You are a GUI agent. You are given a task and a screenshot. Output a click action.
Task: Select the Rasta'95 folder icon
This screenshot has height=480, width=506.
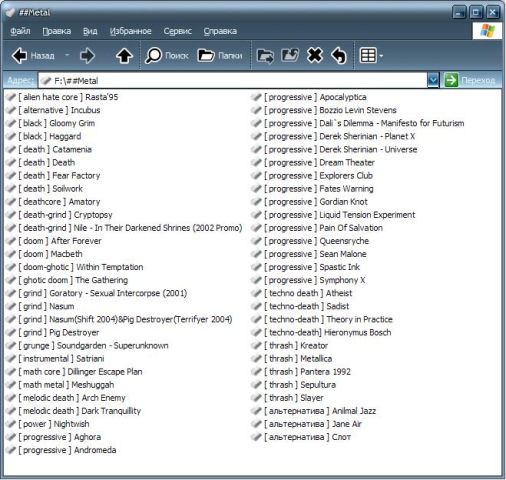click(11, 97)
